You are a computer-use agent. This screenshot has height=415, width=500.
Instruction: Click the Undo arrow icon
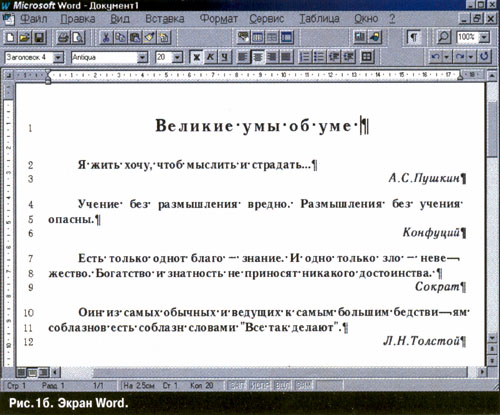pyautogui.click(x=435, y=57)
